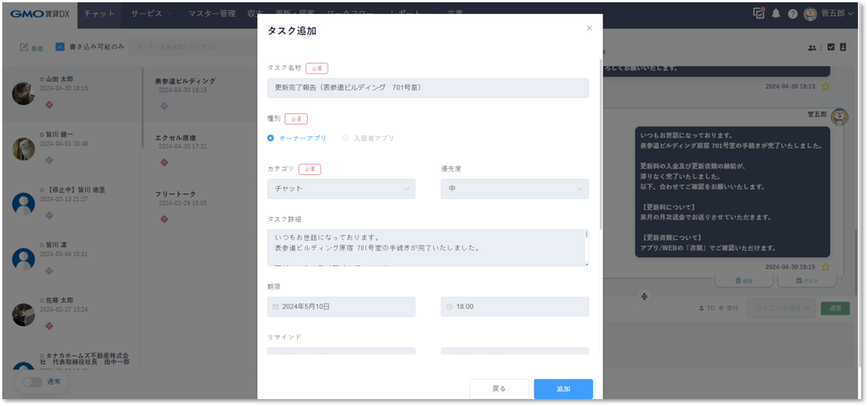The height and width of the screenshot is (406, 868).
Task: Close the タスク追加 dialog with the X
Action: pos(589,28)
